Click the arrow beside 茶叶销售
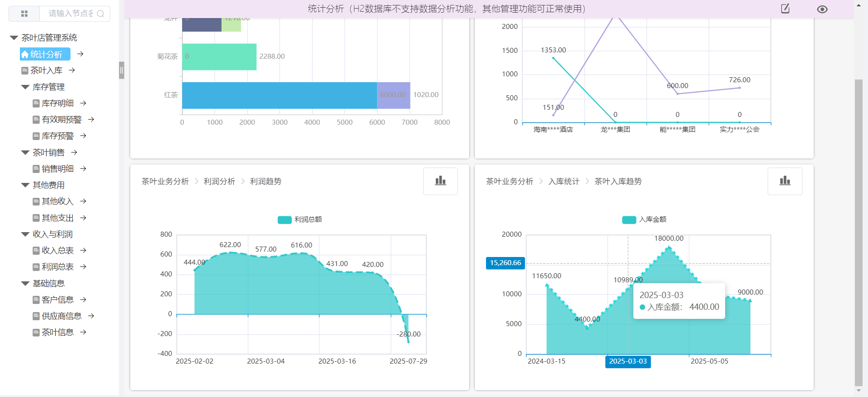 coord(74,153)
